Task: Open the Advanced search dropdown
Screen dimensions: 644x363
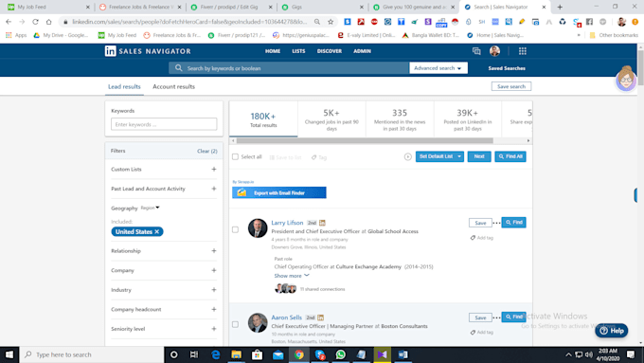Action: click(438, 68)
